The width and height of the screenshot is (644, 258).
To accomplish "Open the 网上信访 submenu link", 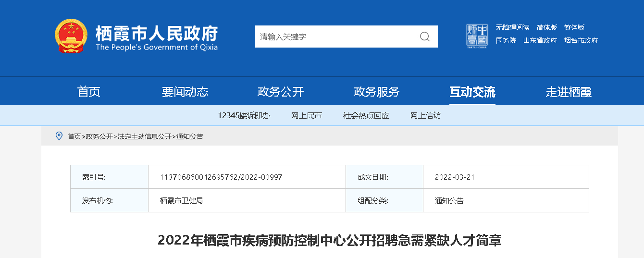I will 425,115.
